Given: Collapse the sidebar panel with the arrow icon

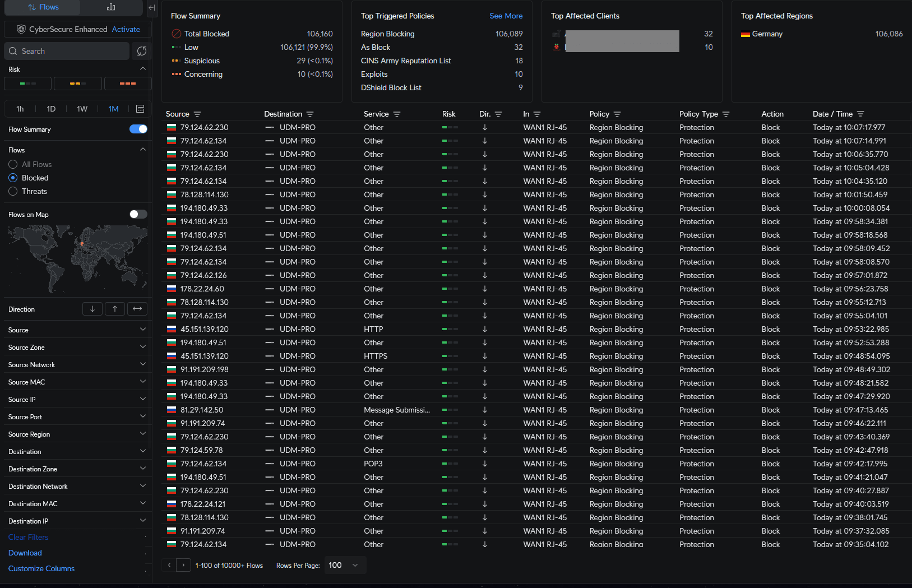Looking at the screenshot, I should [x=152, y=8].
